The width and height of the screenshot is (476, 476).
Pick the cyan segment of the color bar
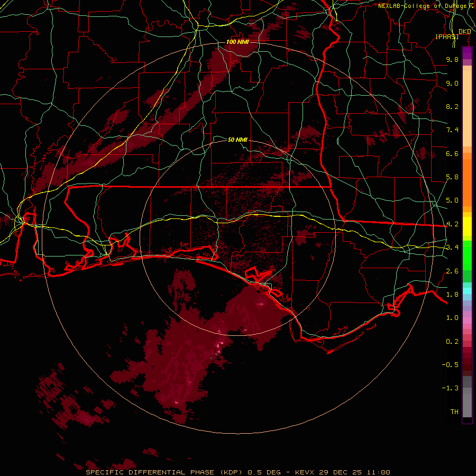coord(467,291)
